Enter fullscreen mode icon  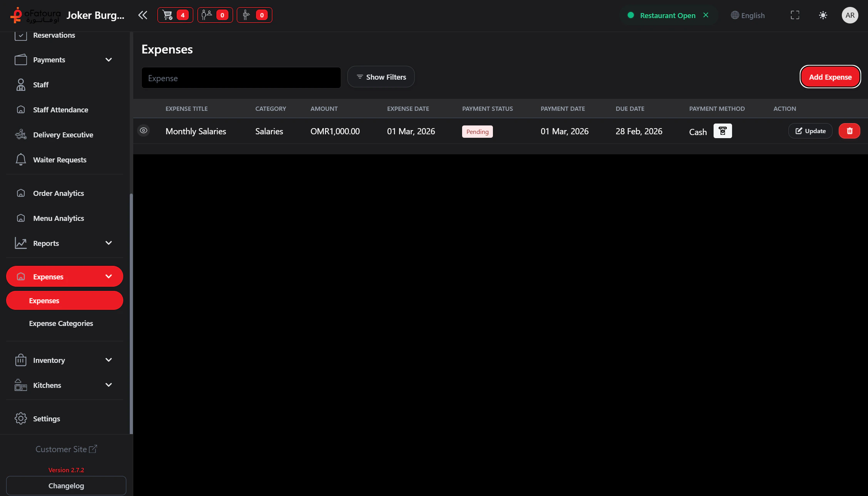point(795,15)
